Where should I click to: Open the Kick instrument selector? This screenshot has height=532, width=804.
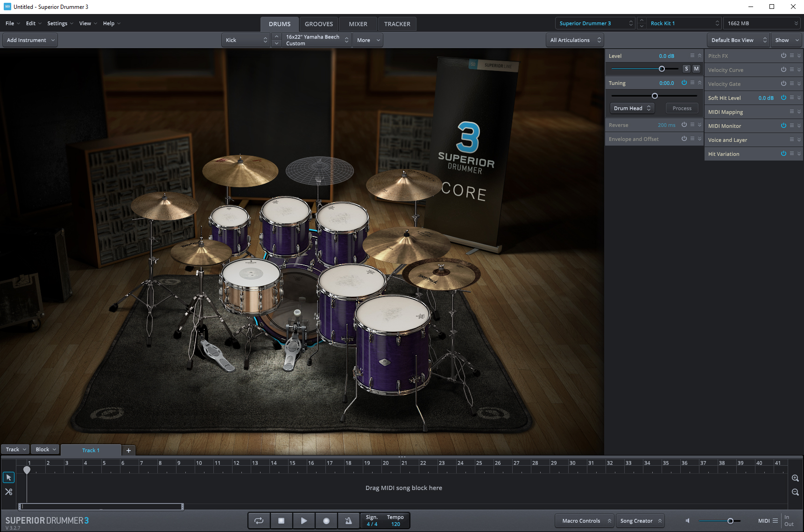[246, 40]
